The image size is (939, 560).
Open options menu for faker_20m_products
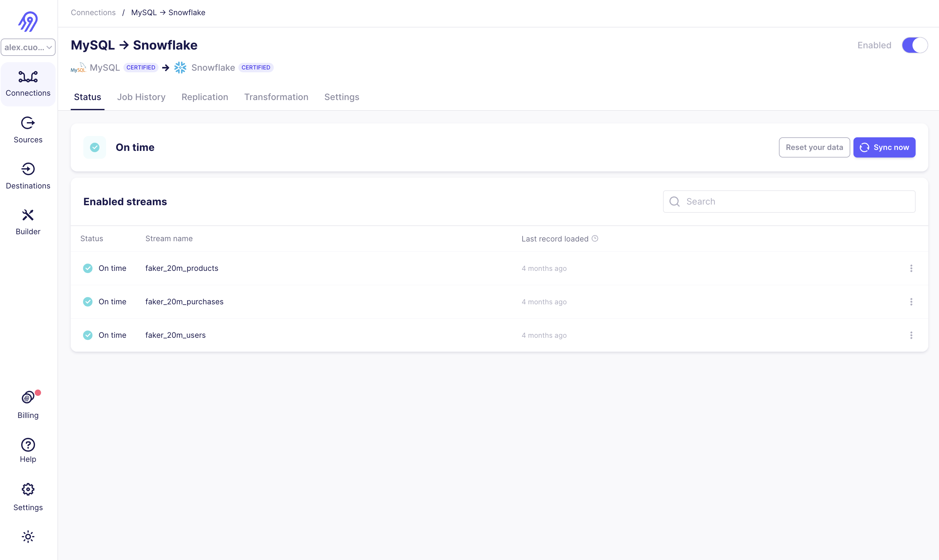coord(911,268)
